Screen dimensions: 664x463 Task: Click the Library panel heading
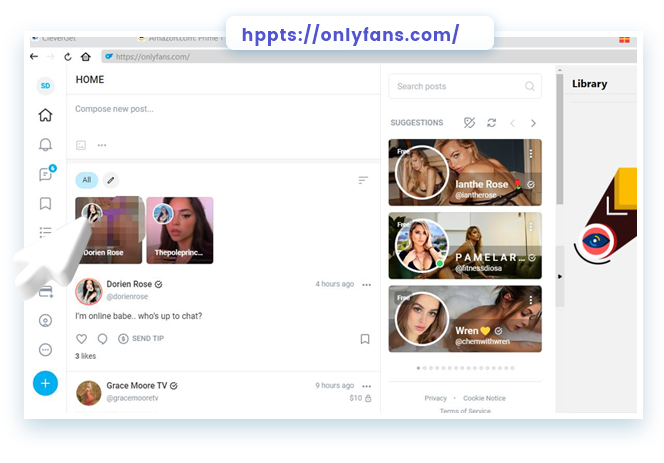pos(589,84)
